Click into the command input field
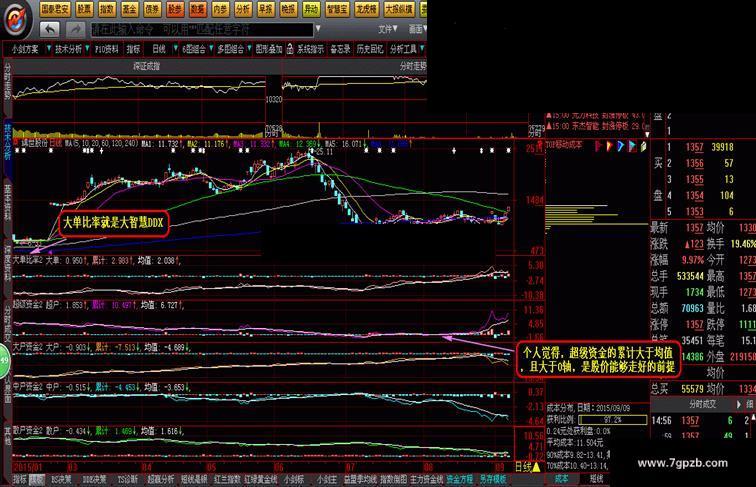Screen dimensions: 756x487 pyautogui.click(x=202, y=30)
